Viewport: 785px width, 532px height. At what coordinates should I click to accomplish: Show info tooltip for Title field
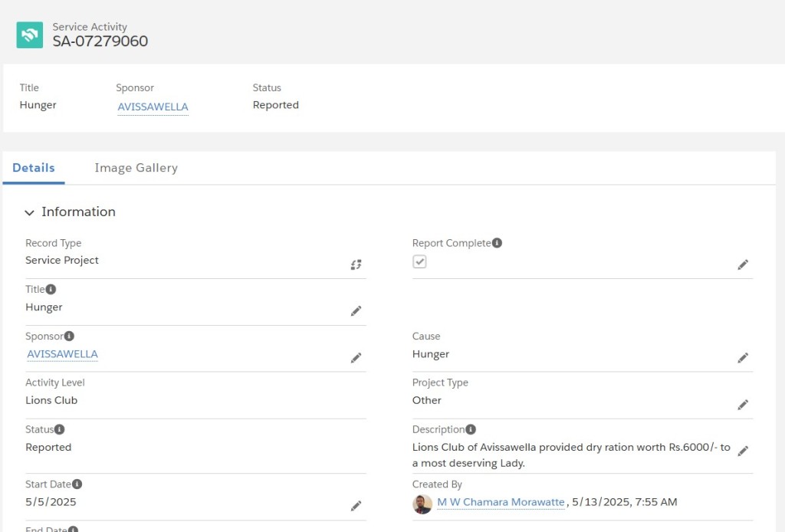pyautogui.click(x=51, y=289)
